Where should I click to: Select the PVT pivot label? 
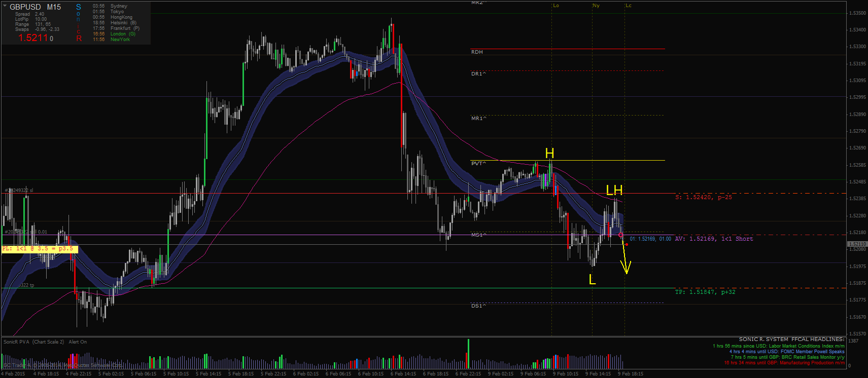[478, 164]
